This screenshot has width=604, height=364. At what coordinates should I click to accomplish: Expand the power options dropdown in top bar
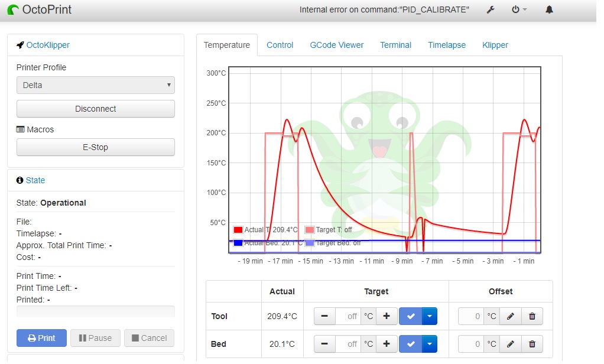click(x=519, y=9)
